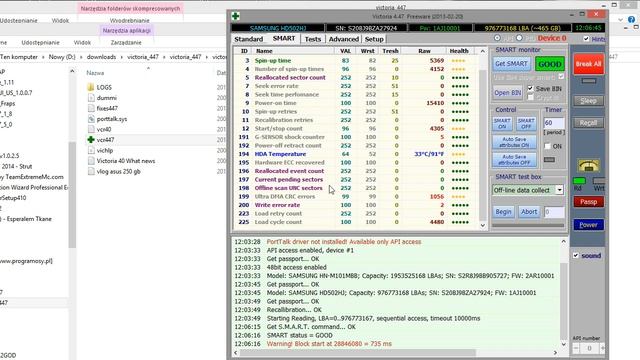Click the API number input field
Image resolution: width=640 pixels, height=360 pixels.
click(589, 348)
